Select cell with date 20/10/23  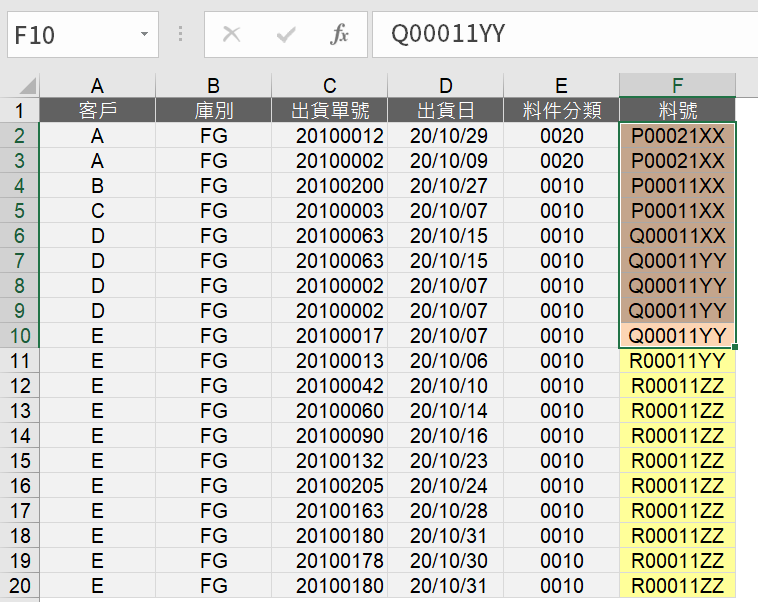click(x=445, y=460)
